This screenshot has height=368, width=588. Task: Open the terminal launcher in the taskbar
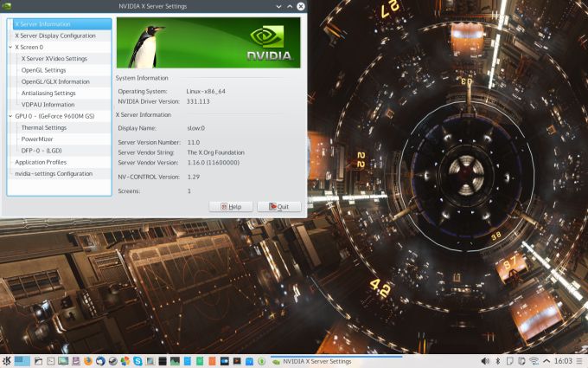(51, 361)
